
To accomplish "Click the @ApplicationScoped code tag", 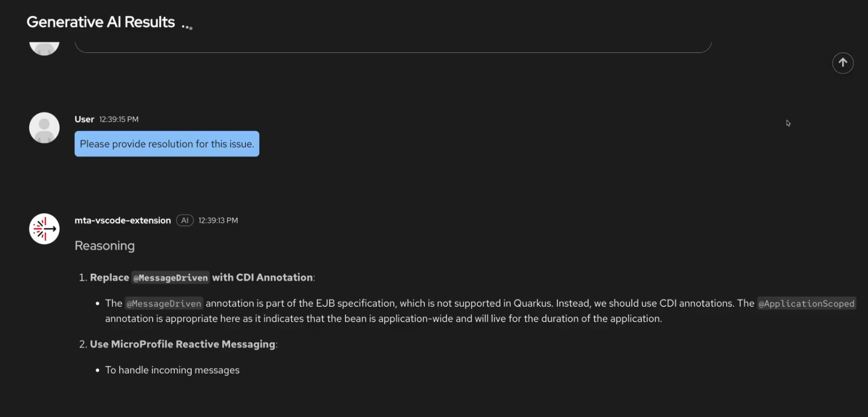I will [806, 304].
